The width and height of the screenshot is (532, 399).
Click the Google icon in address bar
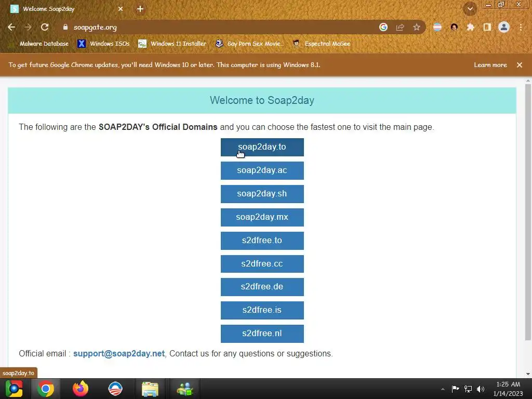click(383, 27)
